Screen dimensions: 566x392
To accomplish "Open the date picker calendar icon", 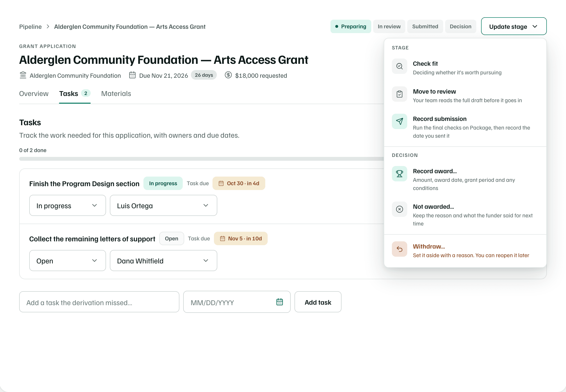I will point(279,302).
